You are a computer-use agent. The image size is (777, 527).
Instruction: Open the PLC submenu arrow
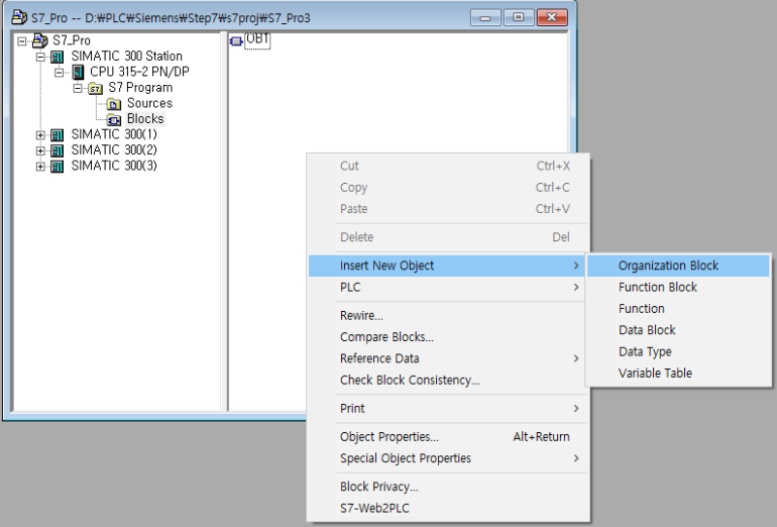click(576, 287)
